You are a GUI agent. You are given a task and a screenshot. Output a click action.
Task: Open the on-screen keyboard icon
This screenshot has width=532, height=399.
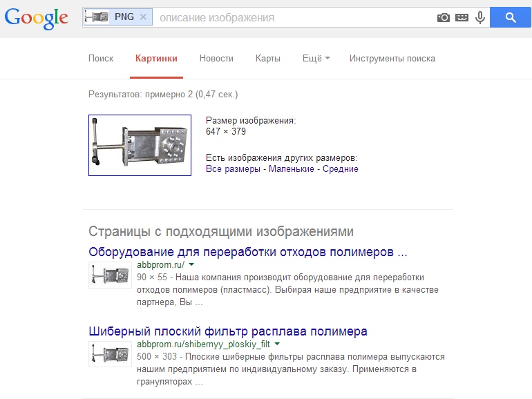click(462, 18)
